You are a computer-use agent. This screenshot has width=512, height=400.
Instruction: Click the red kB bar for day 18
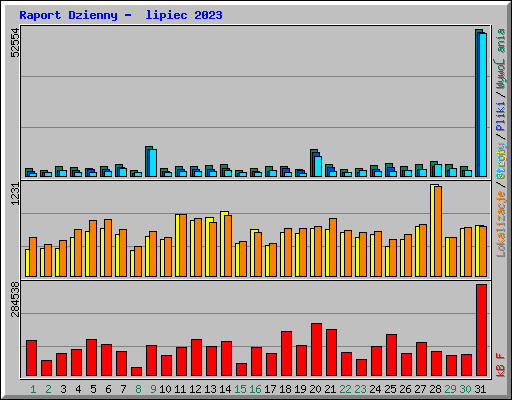tap(286, 354)
